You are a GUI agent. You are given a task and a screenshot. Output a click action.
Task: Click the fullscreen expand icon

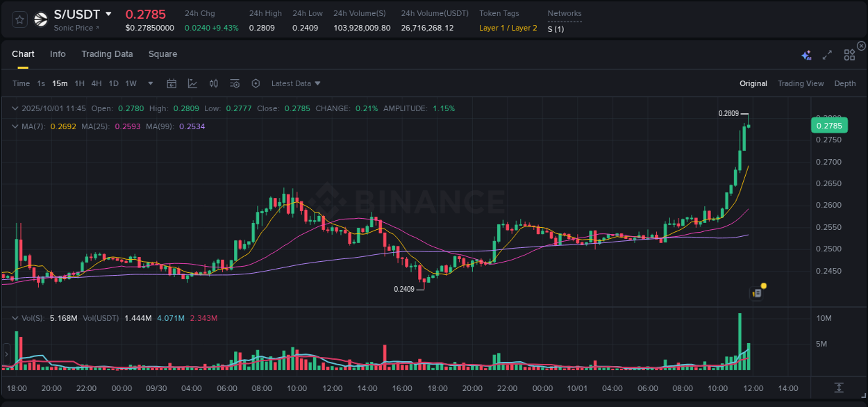point(827,53)
